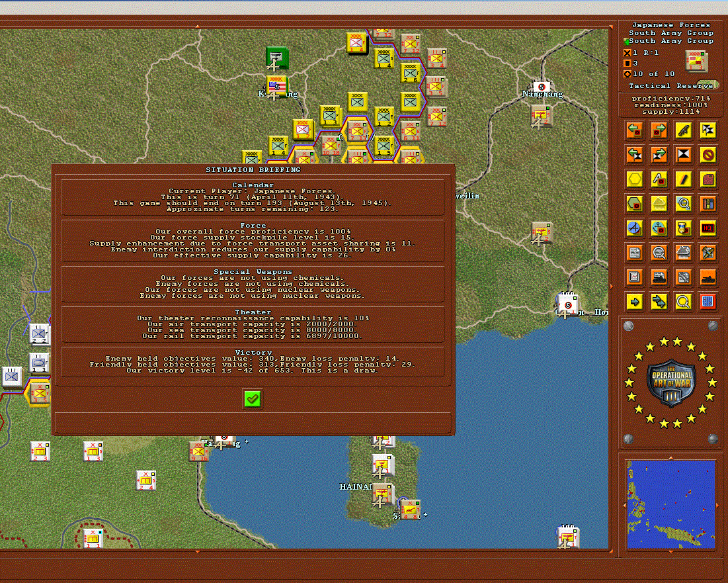The image size is (728, 583).
Task: Click the 'Victory' section heading
Action: [x=253, y=353]
